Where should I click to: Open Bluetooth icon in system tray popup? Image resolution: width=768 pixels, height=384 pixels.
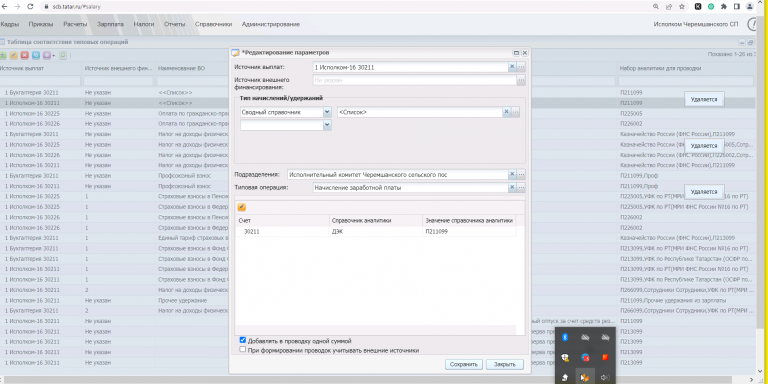(564, 337)
